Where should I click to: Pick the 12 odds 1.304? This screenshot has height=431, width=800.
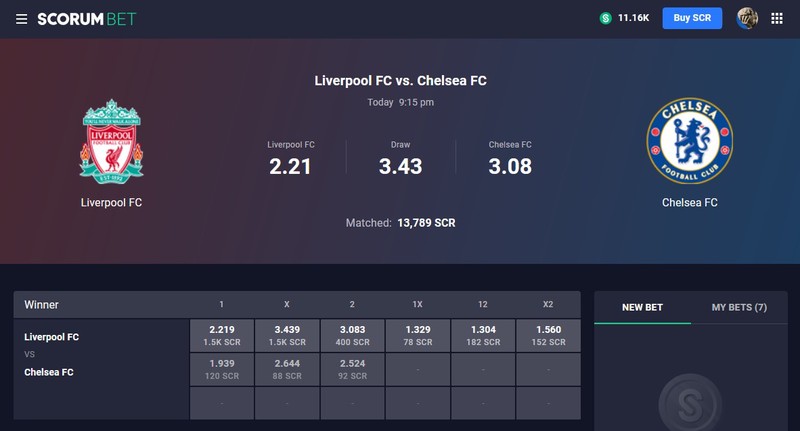point(483,336)
